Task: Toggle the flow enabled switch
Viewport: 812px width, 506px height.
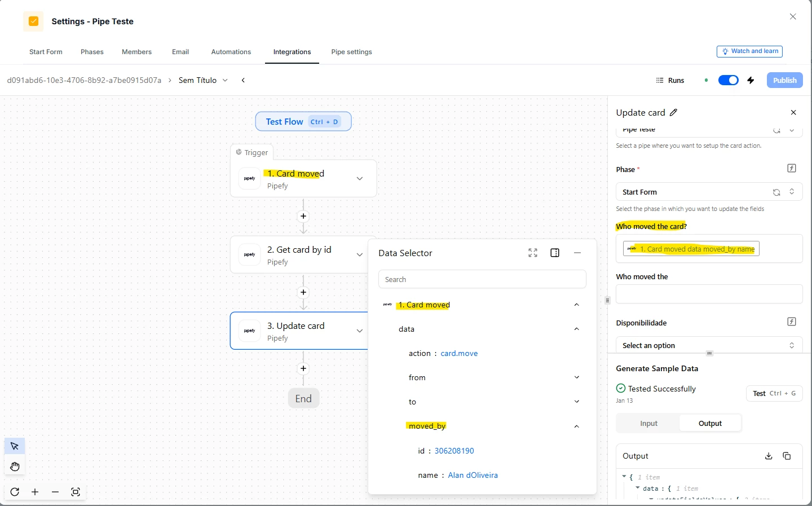Action: click(x=728, y=80)
